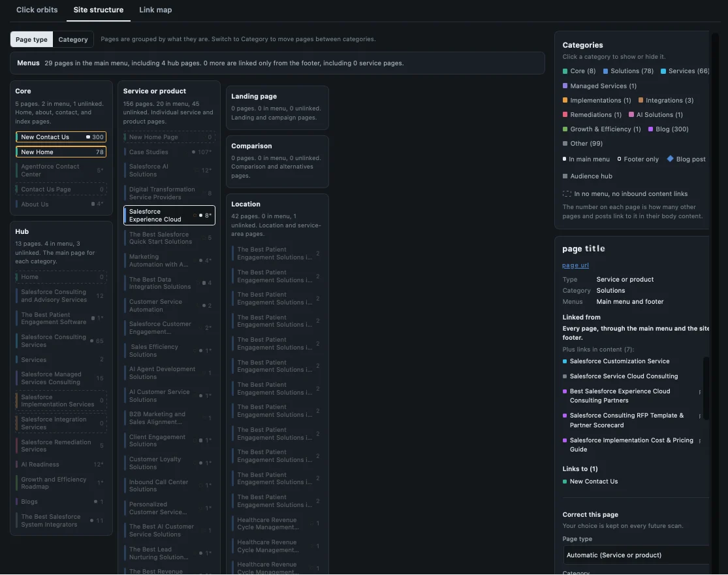This screenshot has width=728, height=575.
Task: Open Best Salesforce Experience Cloud Consulting Partners
Action: [x=620, y=396]
